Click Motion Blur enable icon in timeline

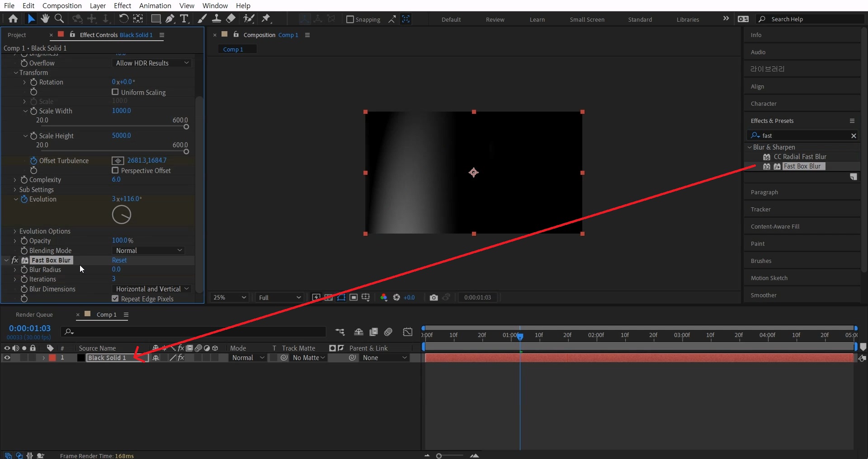388,332
